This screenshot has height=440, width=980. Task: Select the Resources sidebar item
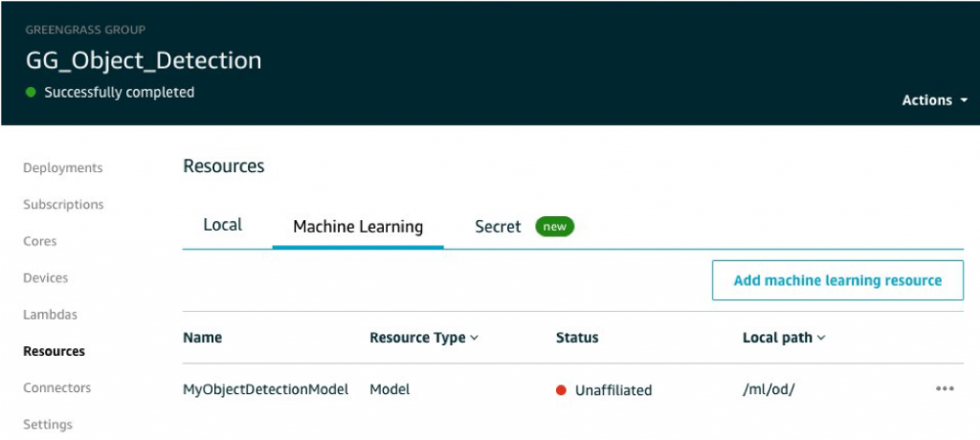[54, 351]
